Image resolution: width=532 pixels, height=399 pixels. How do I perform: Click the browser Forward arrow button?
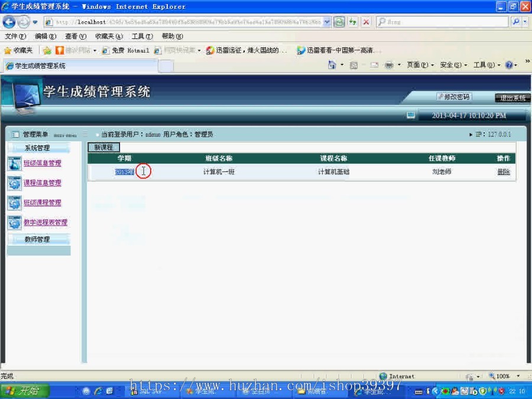tap(24, 22)
